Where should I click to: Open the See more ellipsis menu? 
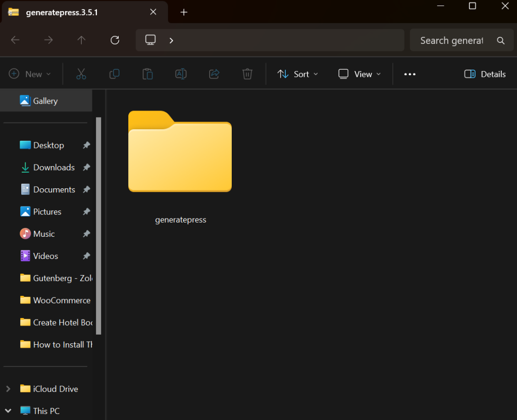click(409, 74)
